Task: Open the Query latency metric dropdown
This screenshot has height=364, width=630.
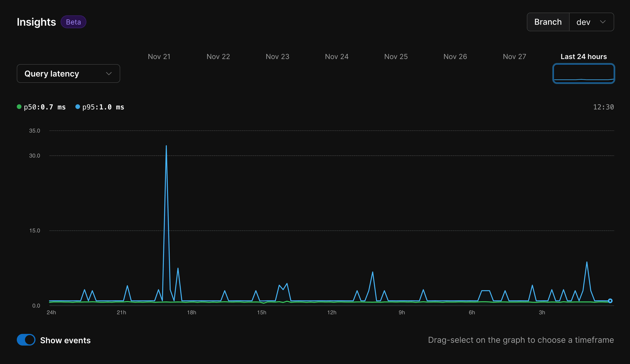Action: [x=69, y=73]
